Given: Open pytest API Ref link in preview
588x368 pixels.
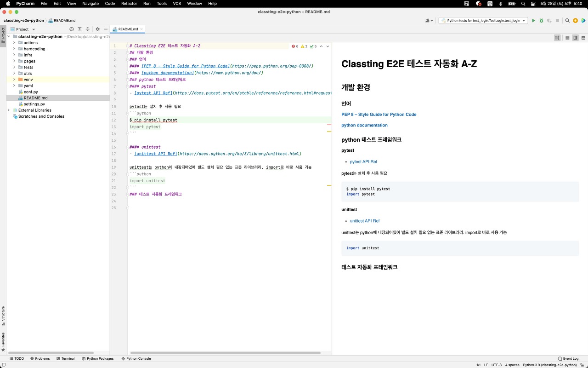Looking at the screenshot, I should [363, 162].
